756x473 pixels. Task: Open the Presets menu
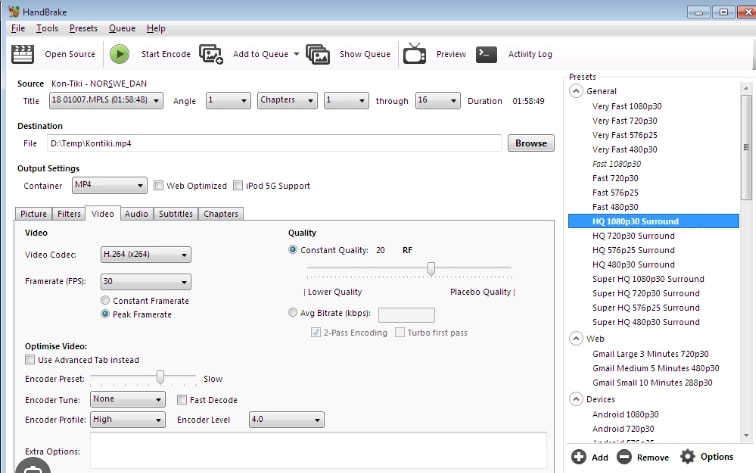coord(83,28)
